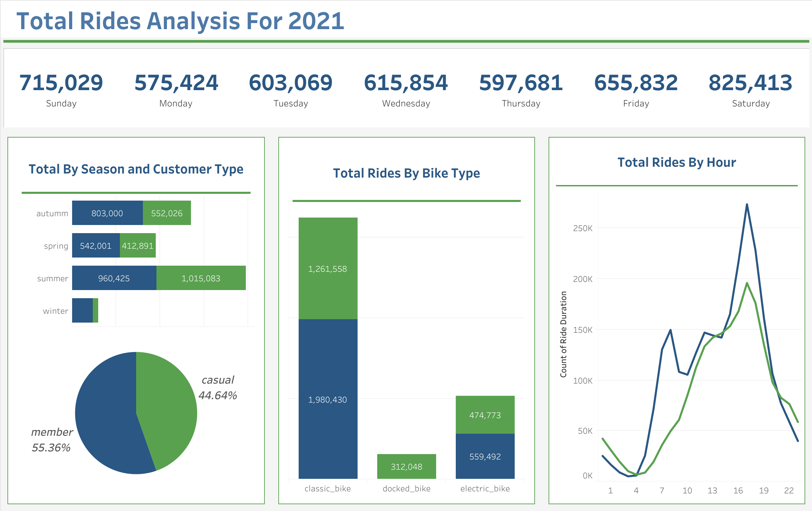This screenshot has width=812, height=511.
Task: Select the Saturday total 825,413
Action: tap(750, 83)
